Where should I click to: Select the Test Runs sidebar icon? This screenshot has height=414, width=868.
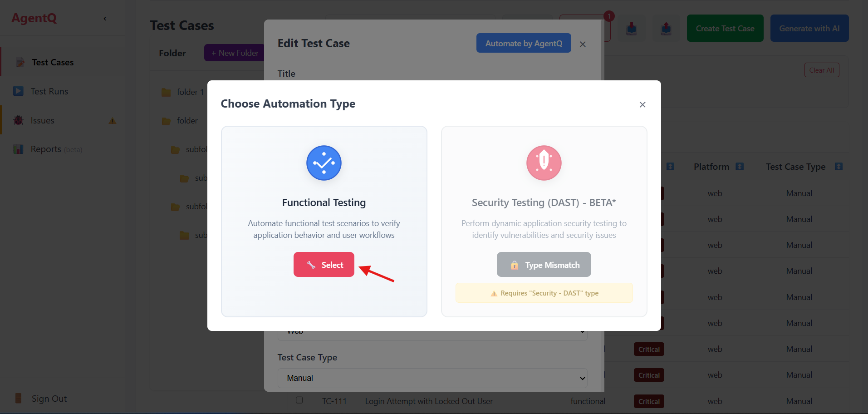pyautogui.click(x=18, y=91)
